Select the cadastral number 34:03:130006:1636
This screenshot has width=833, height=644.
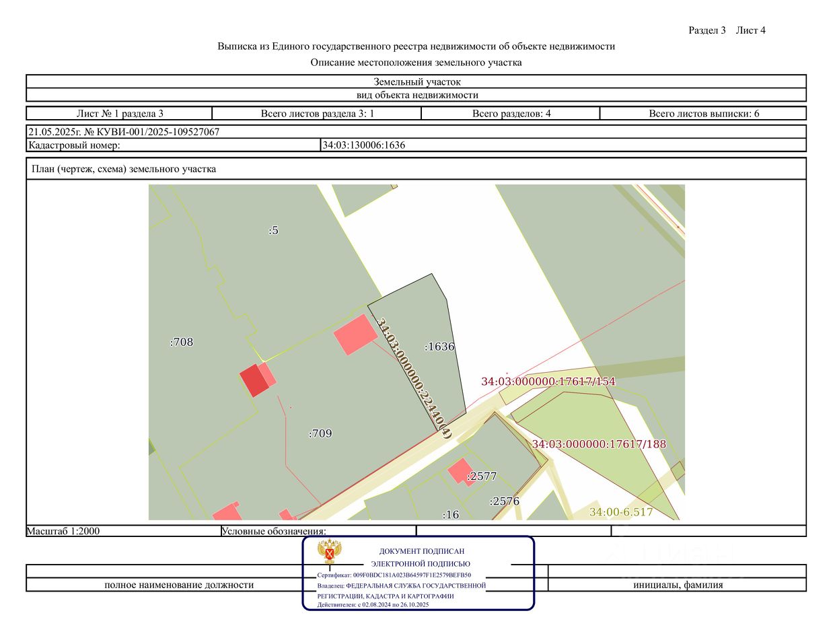tap(364, 145)
